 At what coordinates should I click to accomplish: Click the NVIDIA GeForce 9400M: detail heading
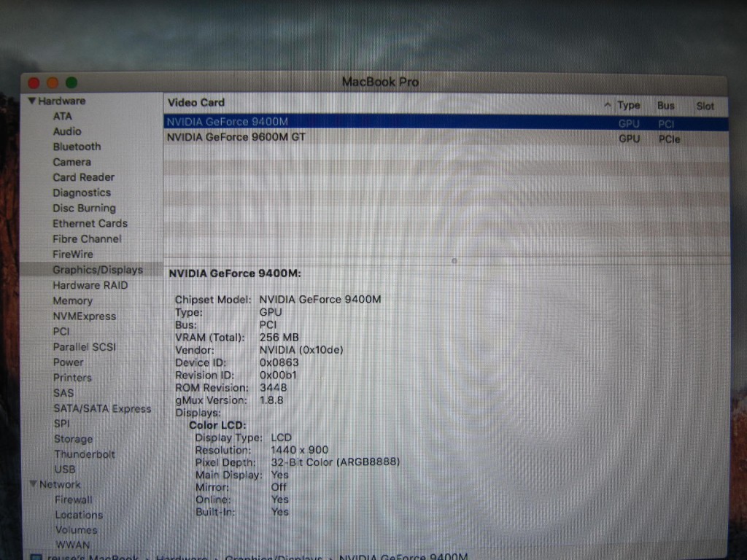[235, 274]
